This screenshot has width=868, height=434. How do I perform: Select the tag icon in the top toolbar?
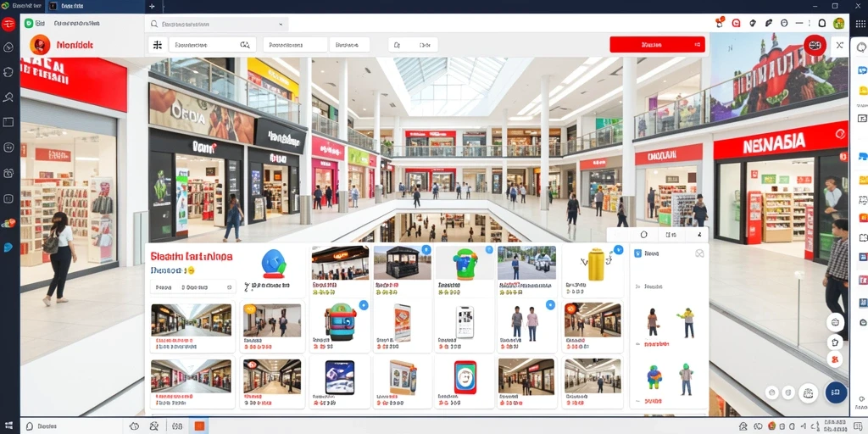click(752, 23)
